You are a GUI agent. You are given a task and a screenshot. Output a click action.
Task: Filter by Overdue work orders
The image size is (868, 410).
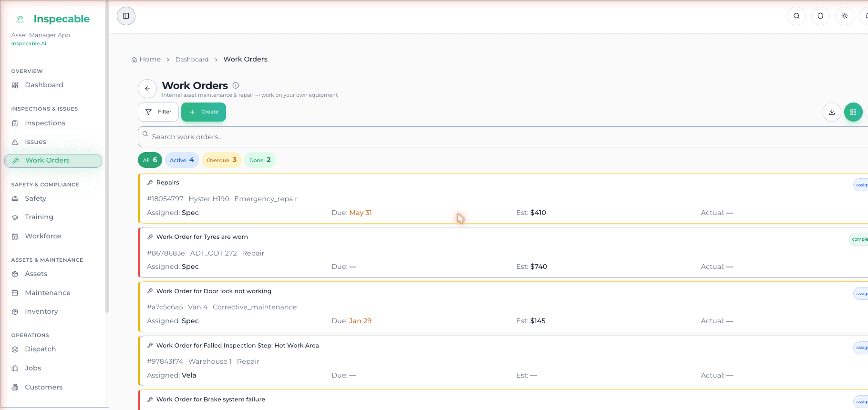click(221, 160)
